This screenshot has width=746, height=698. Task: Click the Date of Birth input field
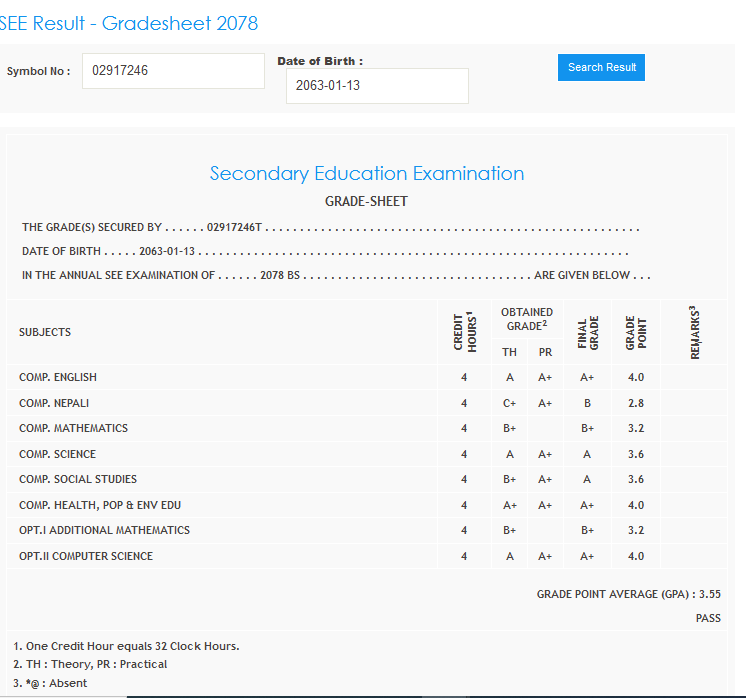pos(377,86)
